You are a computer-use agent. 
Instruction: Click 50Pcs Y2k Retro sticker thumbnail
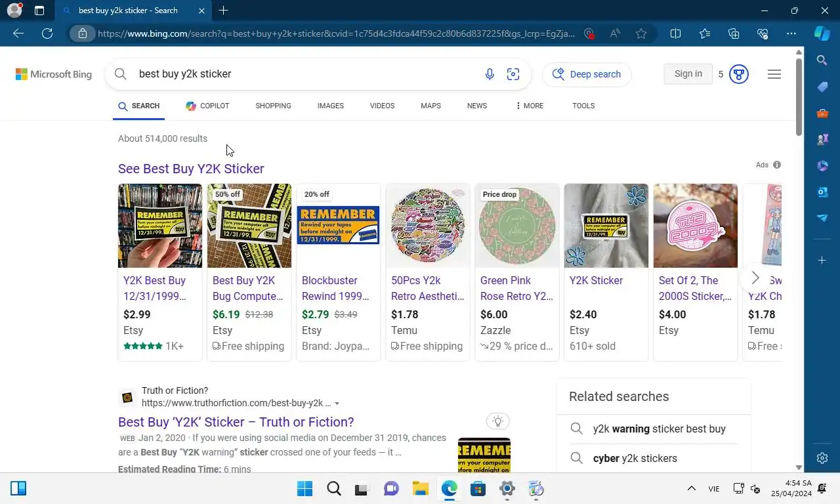(428, 226)
